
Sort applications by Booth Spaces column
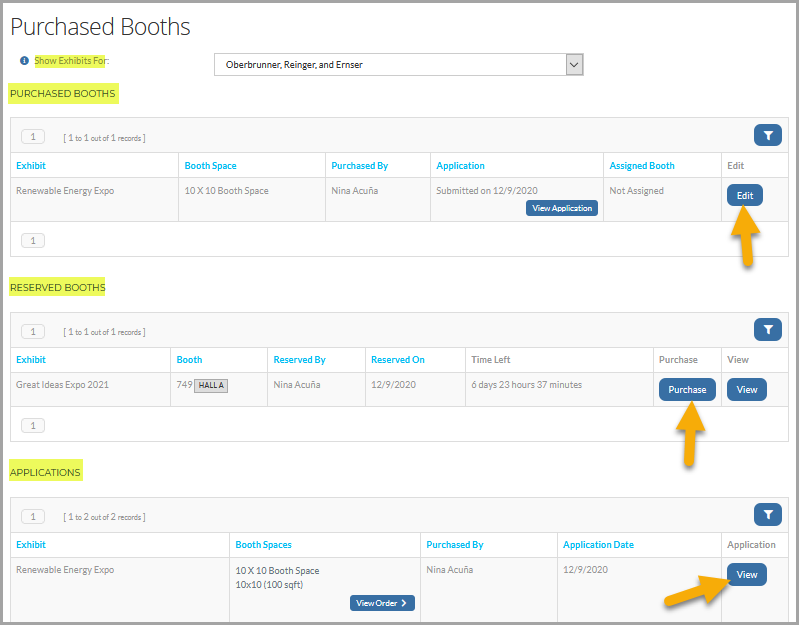(263, 545)
